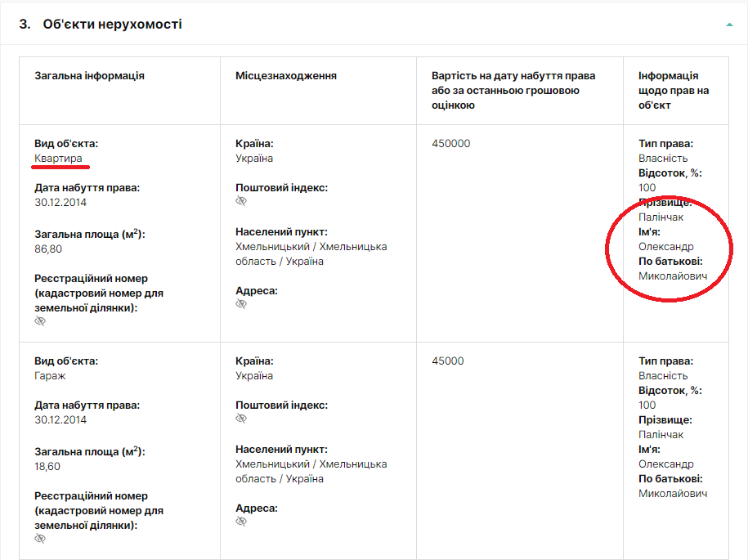748x560 pixels.
Task: Click the Місцезнаходження column header
Action: (286, 76)
